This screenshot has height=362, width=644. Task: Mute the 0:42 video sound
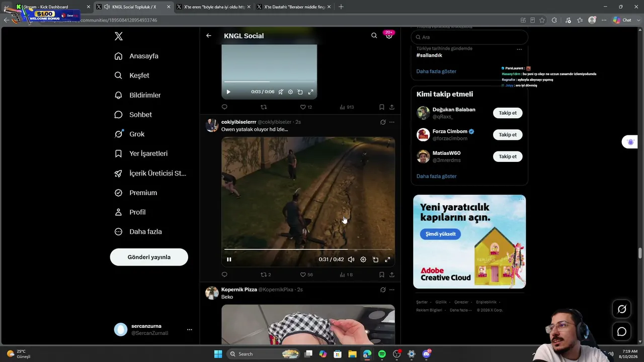coord(351,259)
